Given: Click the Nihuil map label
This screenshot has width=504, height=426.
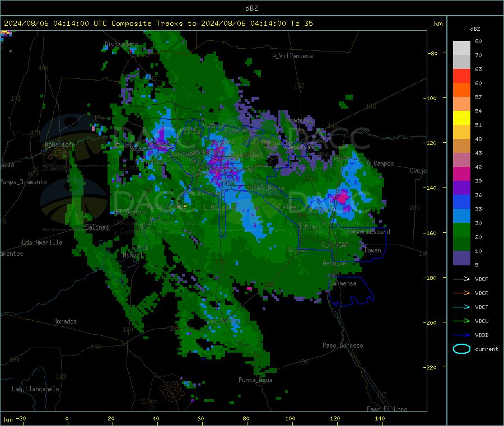Looking at the screenshot, I should coord(133,255).
